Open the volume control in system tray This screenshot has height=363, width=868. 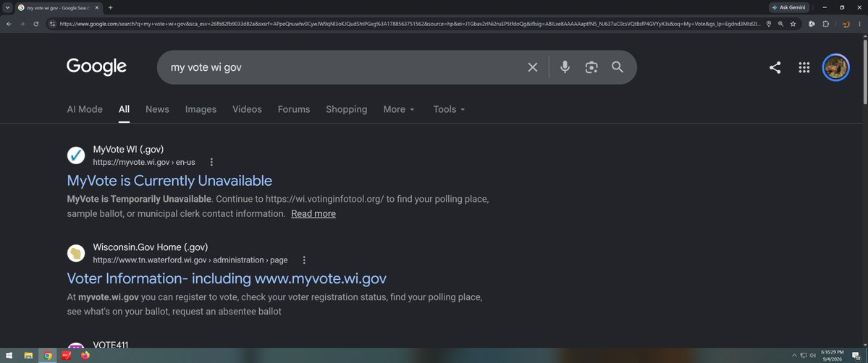coord(813,355)
